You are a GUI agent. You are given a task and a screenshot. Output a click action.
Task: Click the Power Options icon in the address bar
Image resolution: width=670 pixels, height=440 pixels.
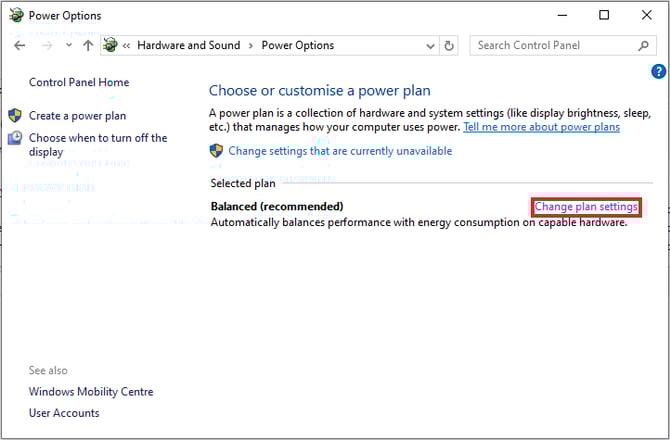point(110,46)
